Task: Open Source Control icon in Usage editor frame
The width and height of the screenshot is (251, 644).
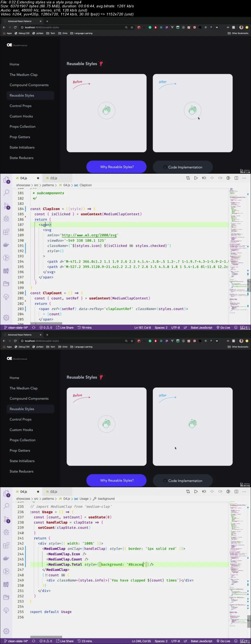Action: pyautogui.click(x=6, y=519)
